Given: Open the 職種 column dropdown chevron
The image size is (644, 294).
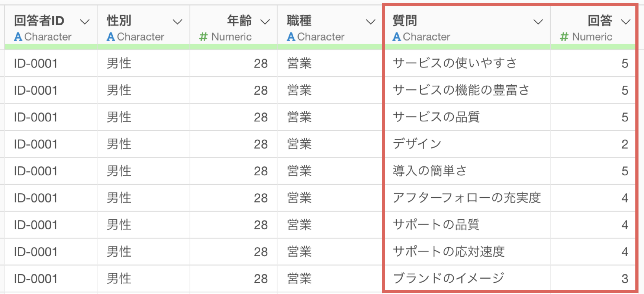Looking at the screenshot, I should coord(370,22).
